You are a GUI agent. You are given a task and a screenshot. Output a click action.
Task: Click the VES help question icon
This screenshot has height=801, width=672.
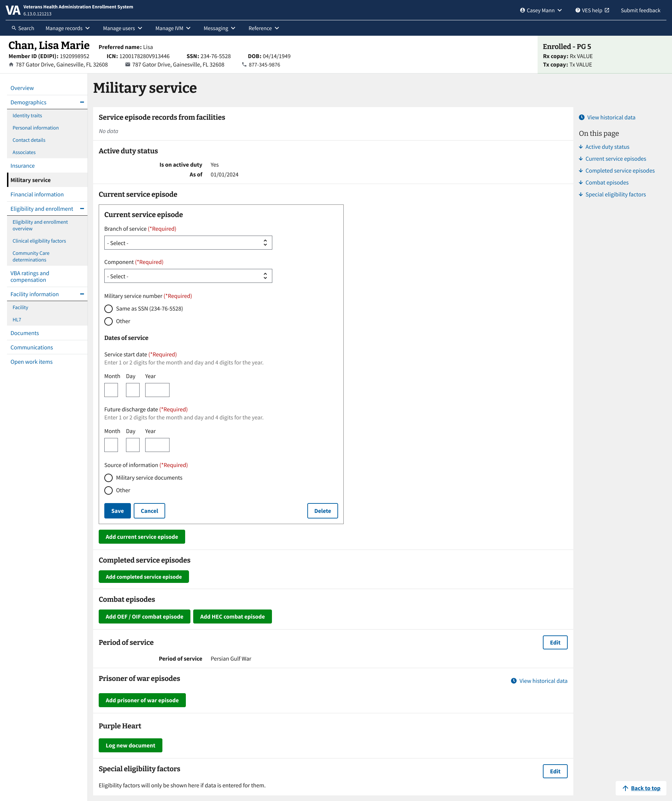(577, 10)
